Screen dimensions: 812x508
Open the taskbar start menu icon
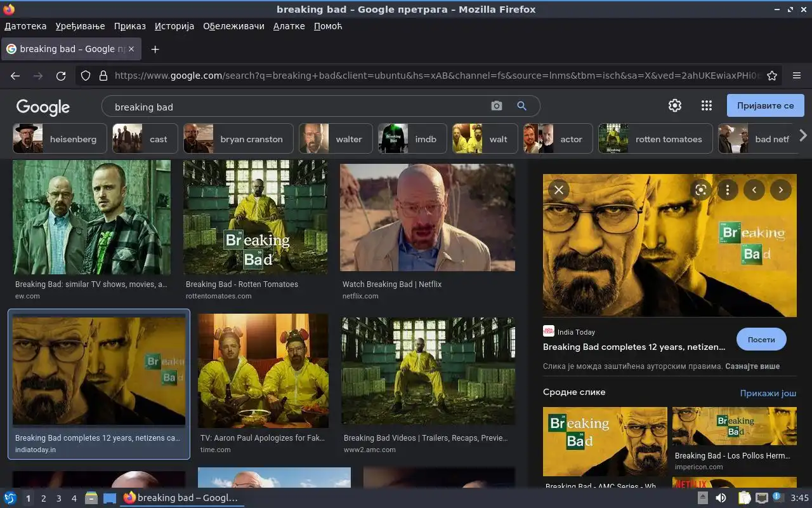coord(10,498)
